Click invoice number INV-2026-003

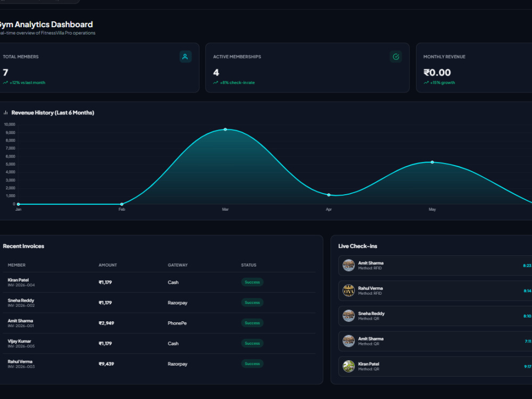(x=21, y=367)
